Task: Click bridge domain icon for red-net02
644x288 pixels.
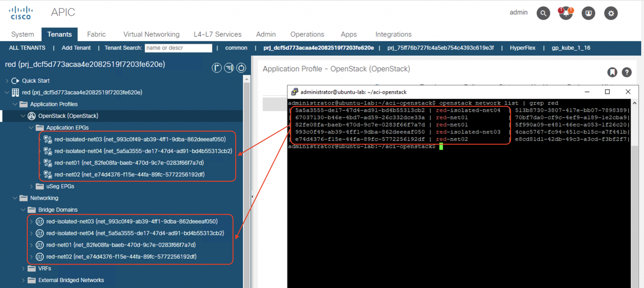Action: (40, 257)
